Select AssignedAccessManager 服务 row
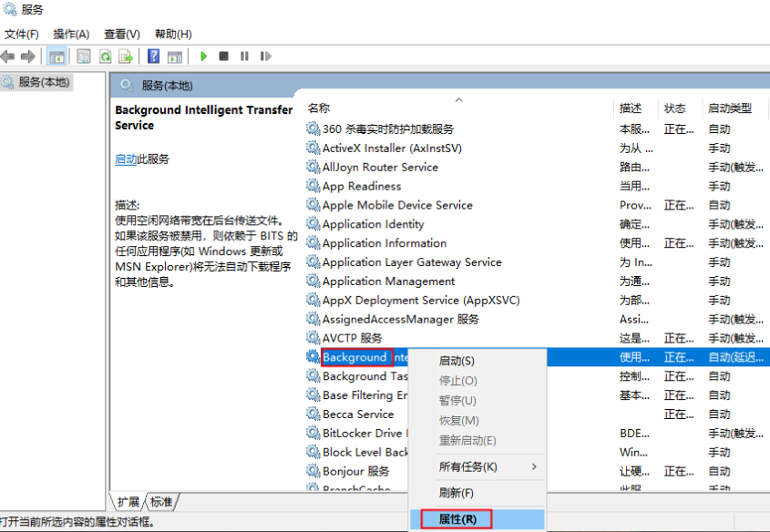Screen dimensions: 770x532 [x=400, y=319]
